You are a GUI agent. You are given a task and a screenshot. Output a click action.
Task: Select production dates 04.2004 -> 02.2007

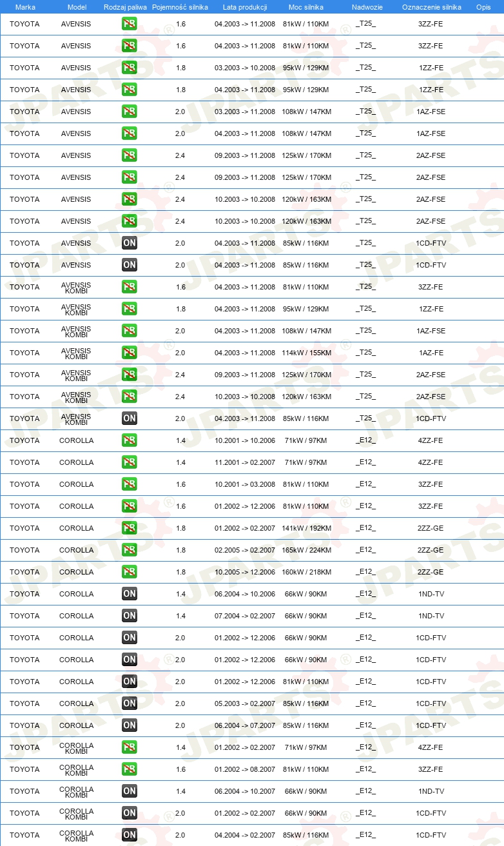[245, 835]
